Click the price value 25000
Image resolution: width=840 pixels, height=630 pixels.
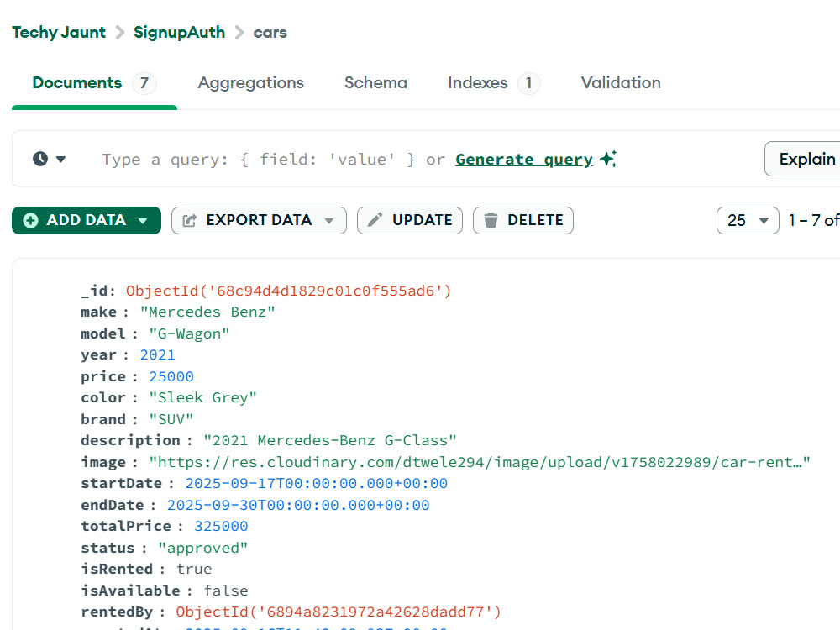(x=171, y=376)
